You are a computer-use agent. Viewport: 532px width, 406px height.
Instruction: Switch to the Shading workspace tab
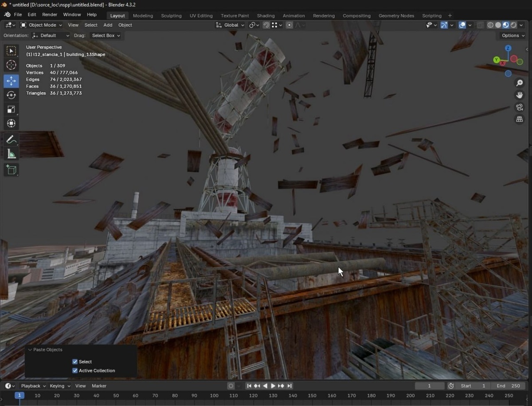[x=266, y=16]
